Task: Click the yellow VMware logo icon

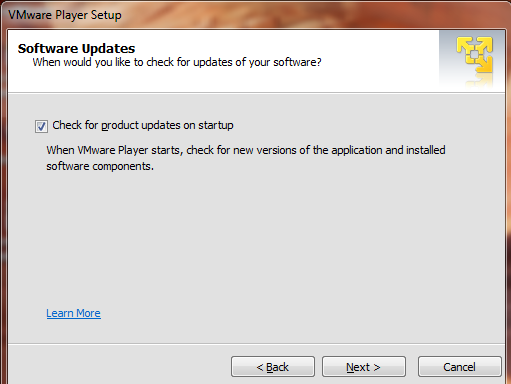Action: (475, 54)
